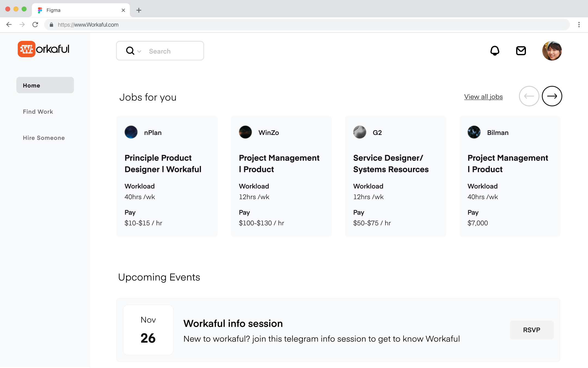Open the Workaful info session event title
Viewport: 588px width, 368px height.
point(233,324)
